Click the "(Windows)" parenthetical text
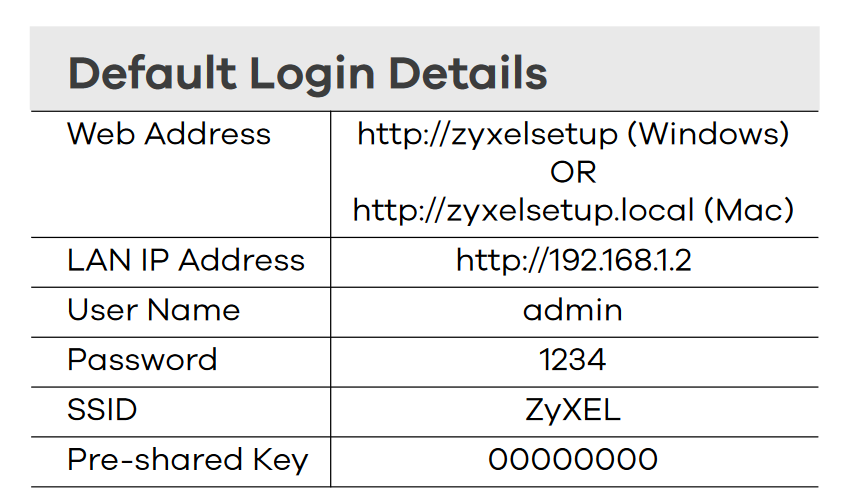Image resolution: width=860 pixels, height=492 pixels. pyautogui.click(x=708, y=134)
